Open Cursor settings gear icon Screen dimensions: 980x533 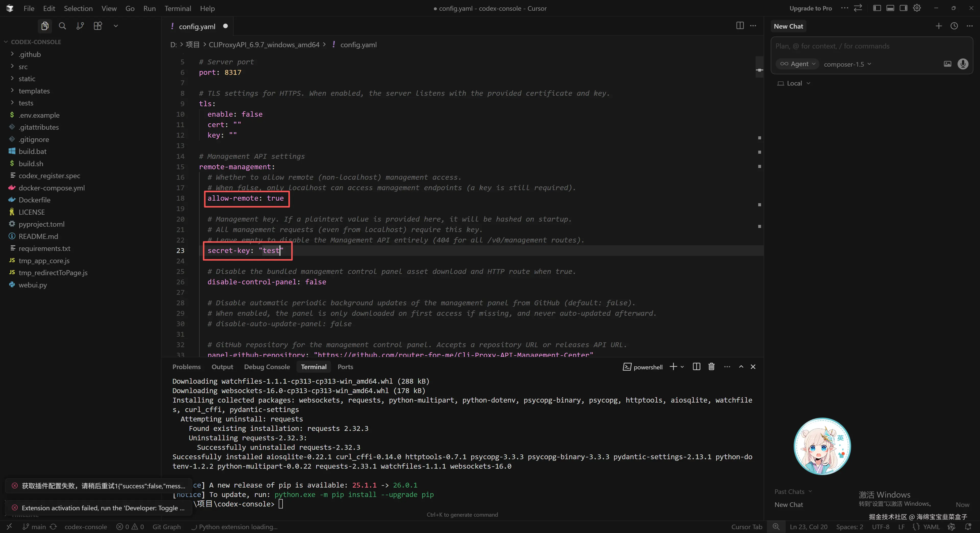coord(917,8)
